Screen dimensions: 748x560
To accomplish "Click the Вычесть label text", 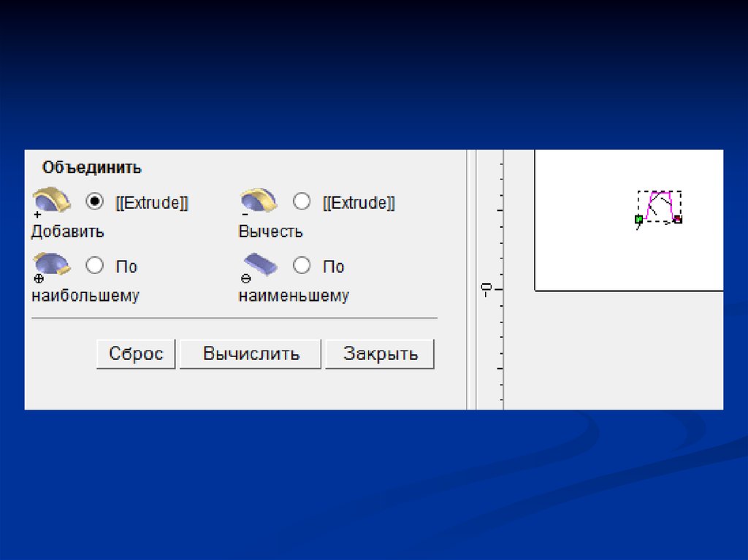I will click(x=270, y=232).
